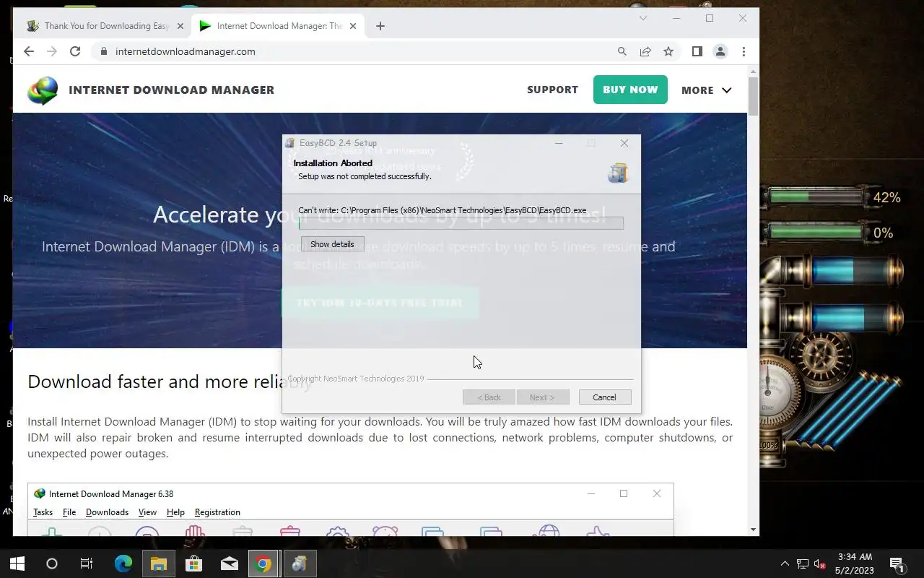This screenshot has height=578, width=924.
Task: Click the BUY NOW button
Action: coord(630,90)
